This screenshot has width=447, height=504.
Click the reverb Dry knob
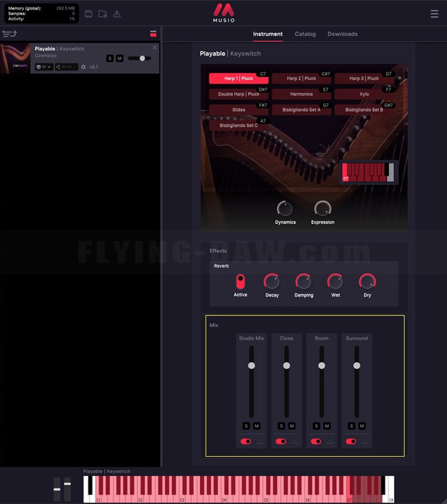click(367, 282)
